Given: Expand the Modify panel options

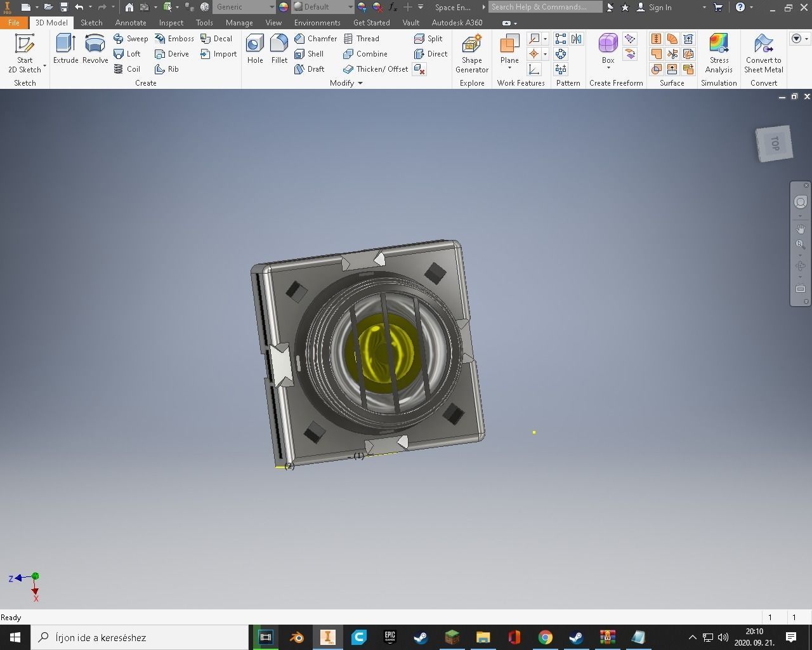Looking at the screenshot, I should pos(360,83).
